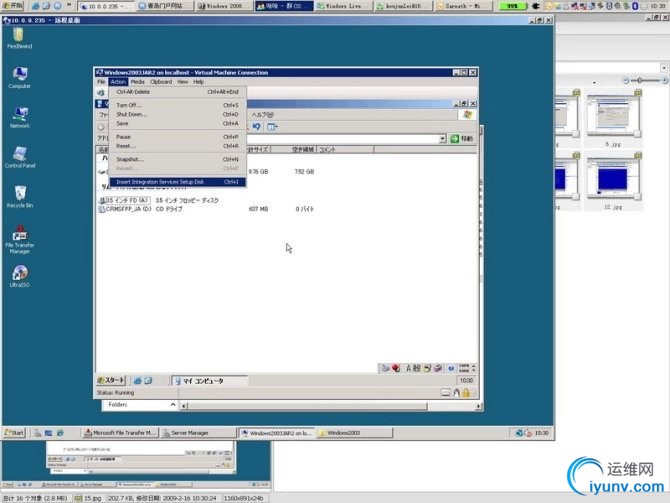The width and height of the screenshot is (670, 503).
Task: Click the red IME pad icon in language bar
Action: 396,368
